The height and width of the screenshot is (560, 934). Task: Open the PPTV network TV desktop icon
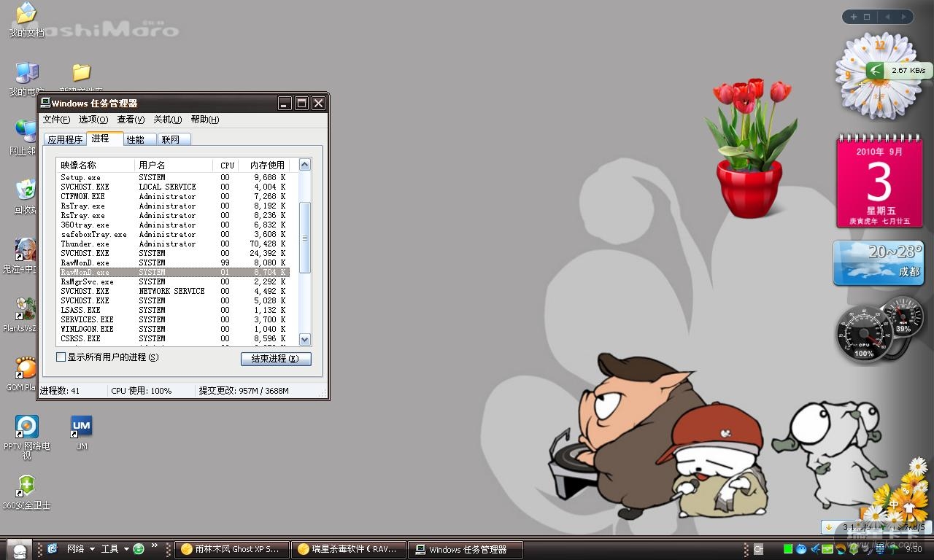coord(27,436)
